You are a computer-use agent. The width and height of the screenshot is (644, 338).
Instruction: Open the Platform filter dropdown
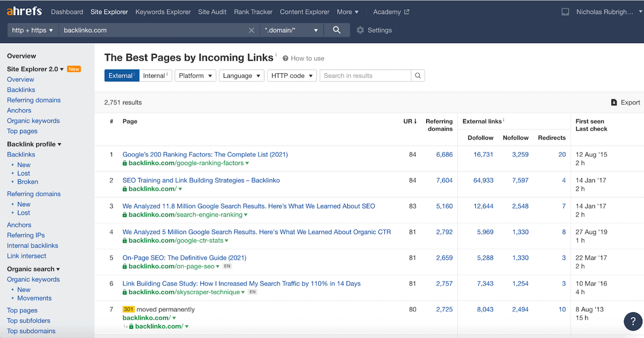point(195,76)
